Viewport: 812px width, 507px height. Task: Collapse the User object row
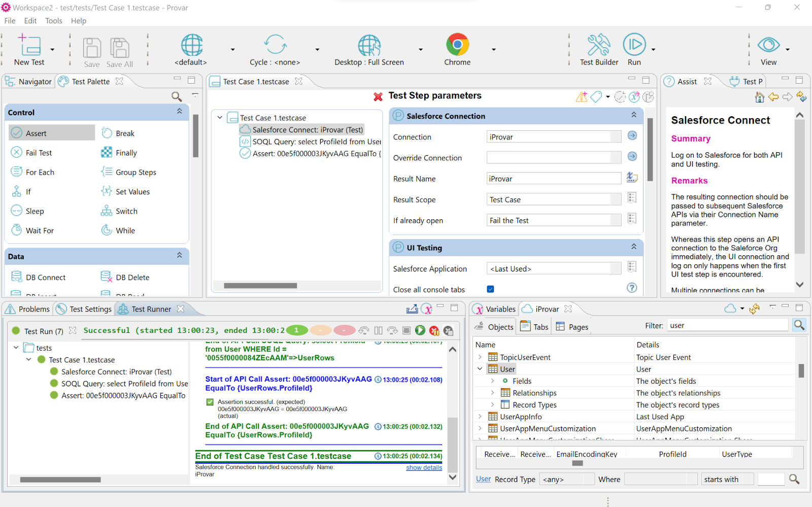tap(480, 369)
